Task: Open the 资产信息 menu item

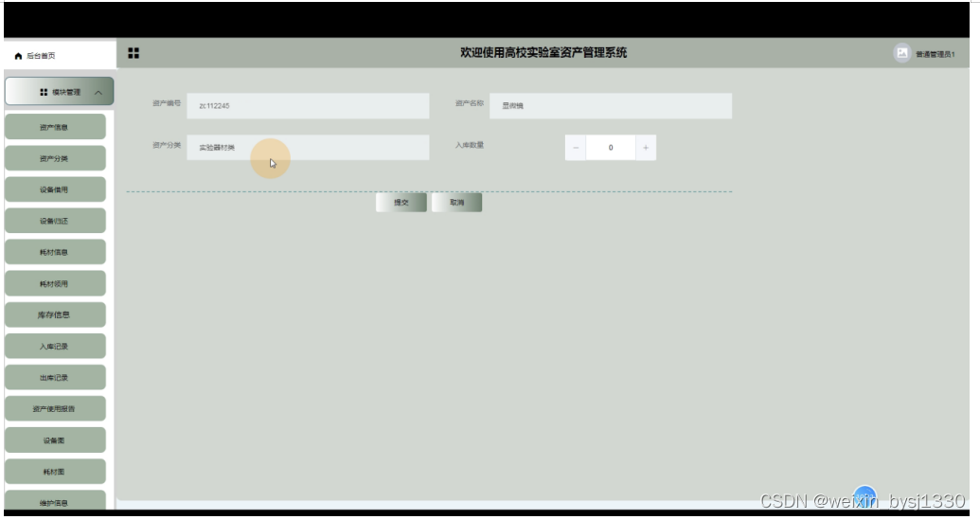Action: tap(55, 127)
